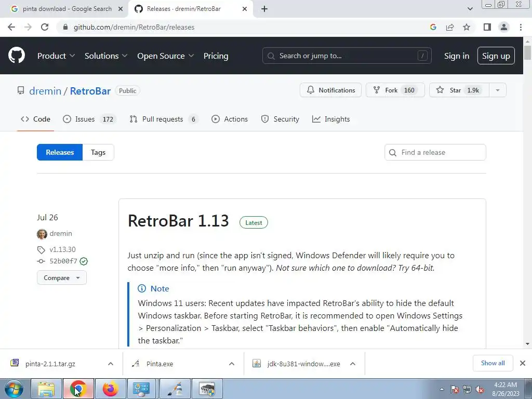The height and width of the screenshot is (399, 532).
Task: Open Windows Start menu
Action: (x=14, y=389)
